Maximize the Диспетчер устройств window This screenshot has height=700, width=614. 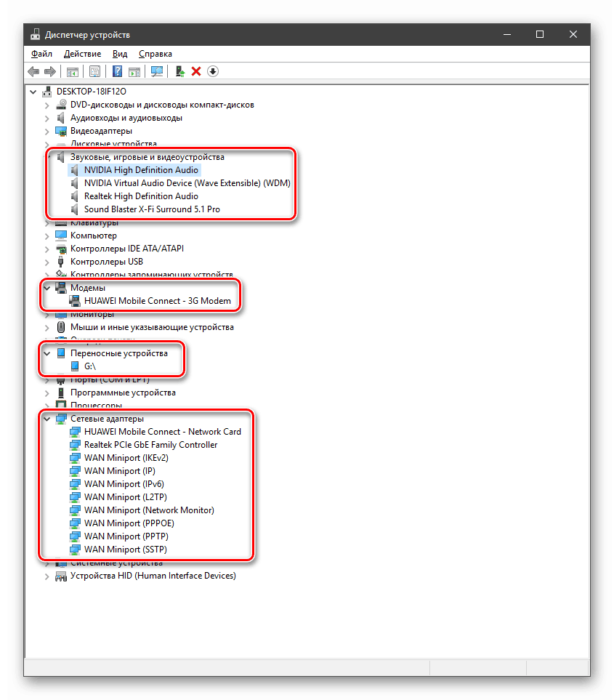coord(540,34)
